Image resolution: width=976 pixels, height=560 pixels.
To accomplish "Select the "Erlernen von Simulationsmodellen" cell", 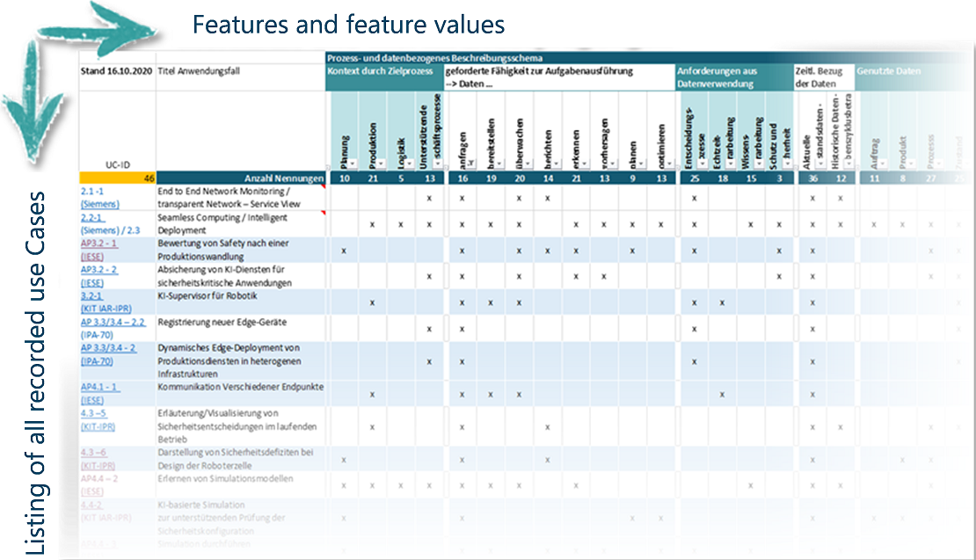I will (240, 485).
